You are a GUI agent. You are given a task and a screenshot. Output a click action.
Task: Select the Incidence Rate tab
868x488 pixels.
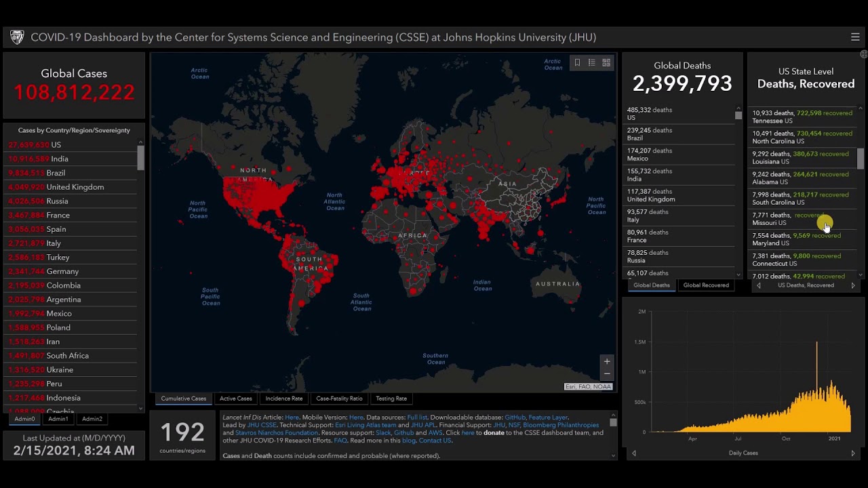284,399
